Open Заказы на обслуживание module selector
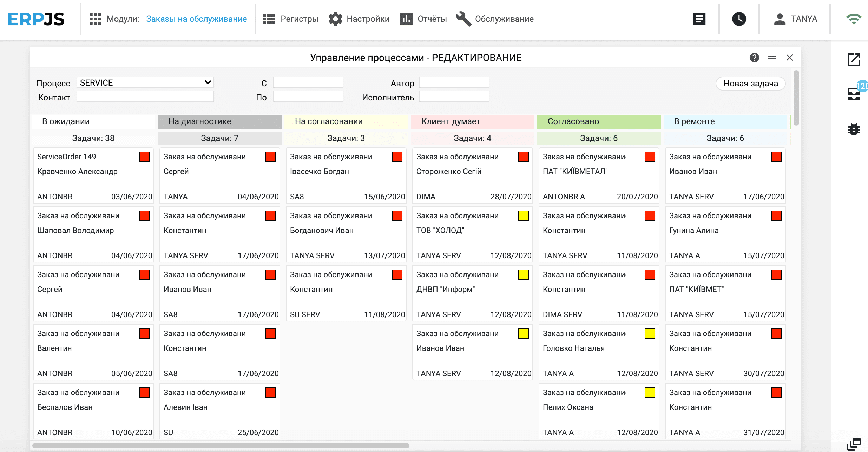Screen dimensions: 868x452 (x=196, y=19)
